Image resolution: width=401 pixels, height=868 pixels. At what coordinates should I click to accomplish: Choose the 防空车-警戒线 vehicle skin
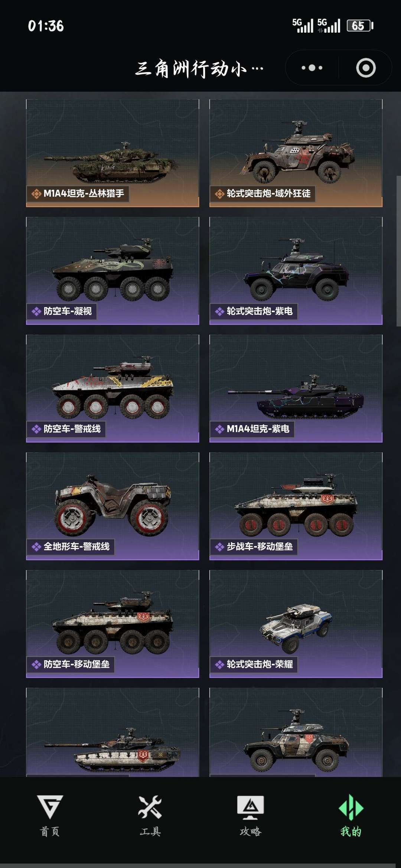point(113,388)
